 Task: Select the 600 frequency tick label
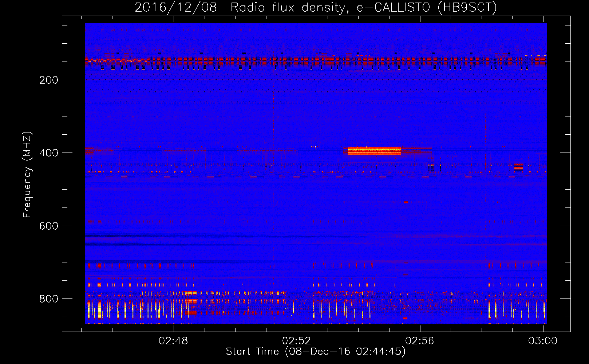(x=49, y=226)
